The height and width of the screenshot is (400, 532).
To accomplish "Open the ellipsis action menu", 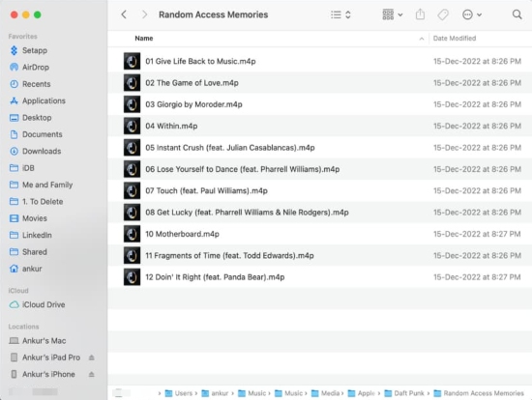I will point(472,14).
